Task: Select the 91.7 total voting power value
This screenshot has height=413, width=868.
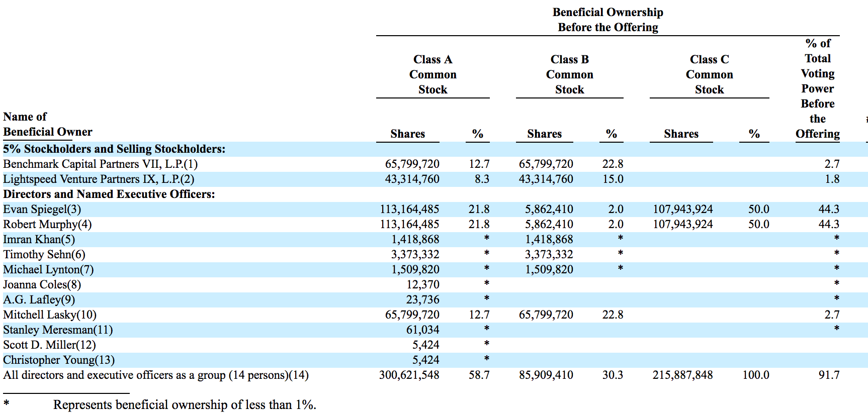Action: (829, 375)
